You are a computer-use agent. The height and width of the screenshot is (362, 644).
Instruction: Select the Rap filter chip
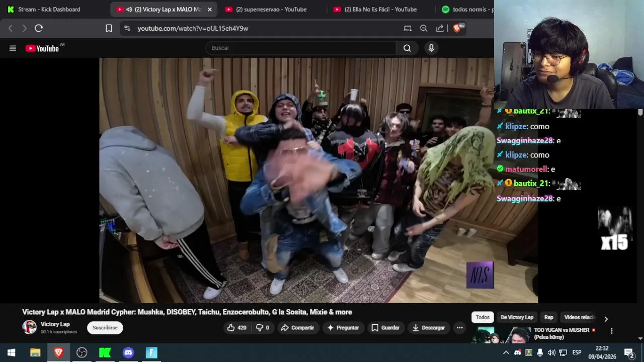548,317
